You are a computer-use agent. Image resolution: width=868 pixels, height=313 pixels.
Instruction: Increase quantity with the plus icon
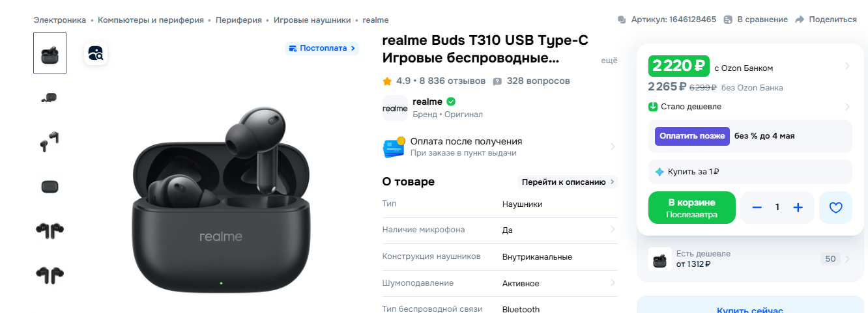point(798,208)
